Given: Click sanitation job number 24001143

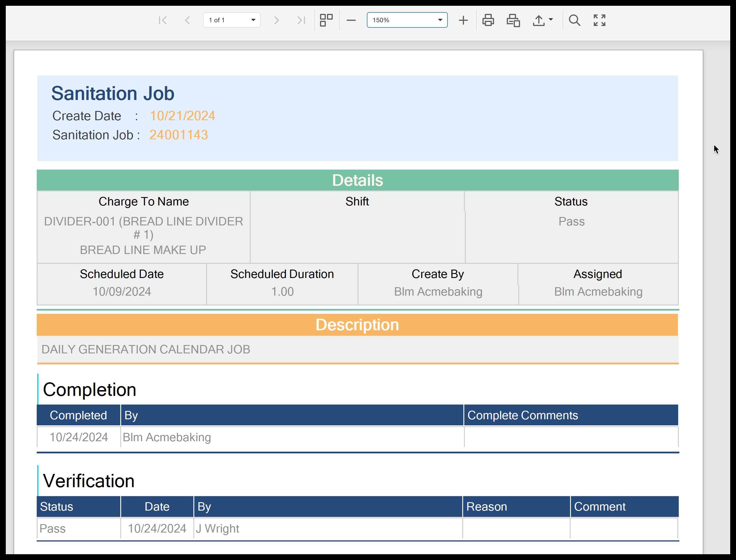Looking at the screenshot, I should point(178,135).
